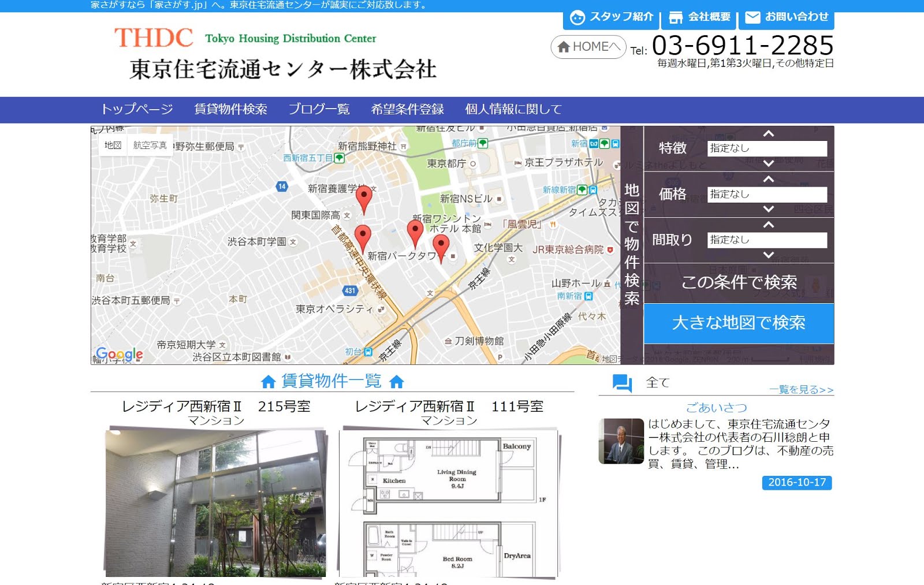
Task: Open the スタッフ紹介 staff page
Action: 612,18
